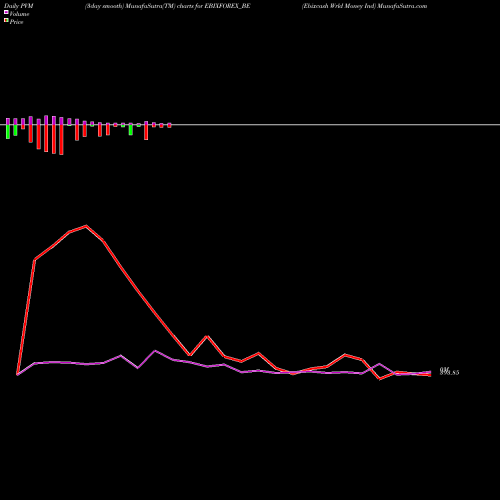Click the 'EBIXFOREX_BE' chart heading text
500x500 pixels.
[x=227, y=6]
